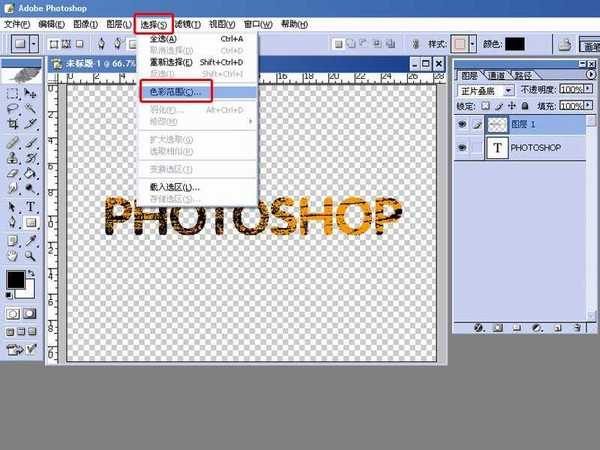The image size is (600, 450).
Task: Select the Notes tool
Action: [13, 240]
